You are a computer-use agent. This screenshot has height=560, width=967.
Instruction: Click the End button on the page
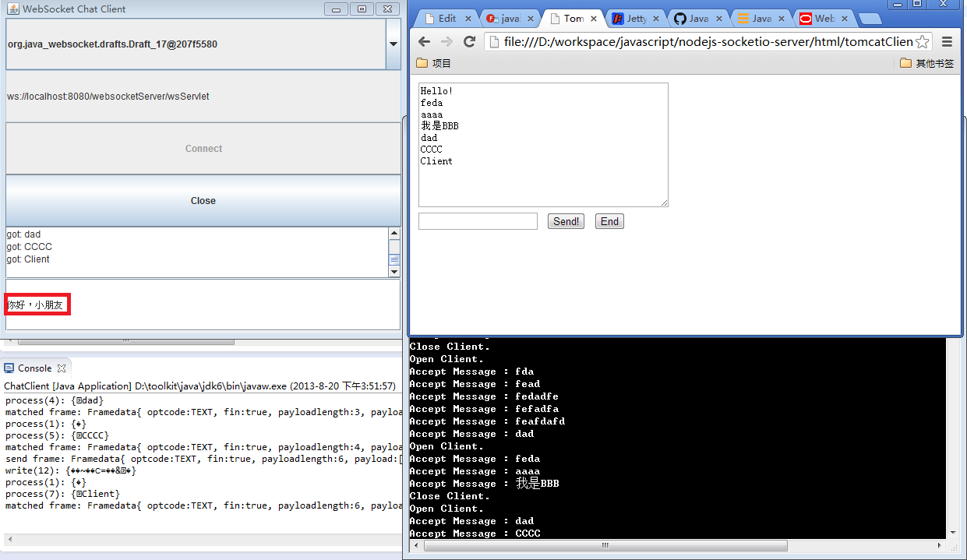click(x=609, y=221)
